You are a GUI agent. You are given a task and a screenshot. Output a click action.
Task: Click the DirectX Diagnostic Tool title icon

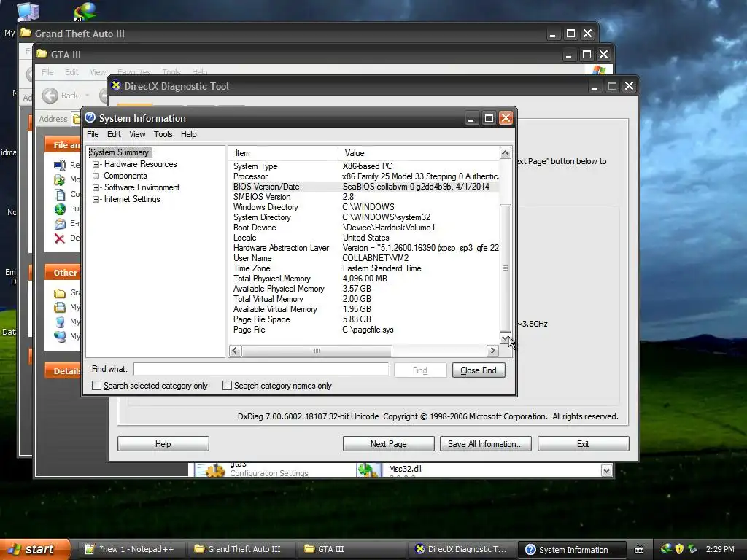pos(116,86)
